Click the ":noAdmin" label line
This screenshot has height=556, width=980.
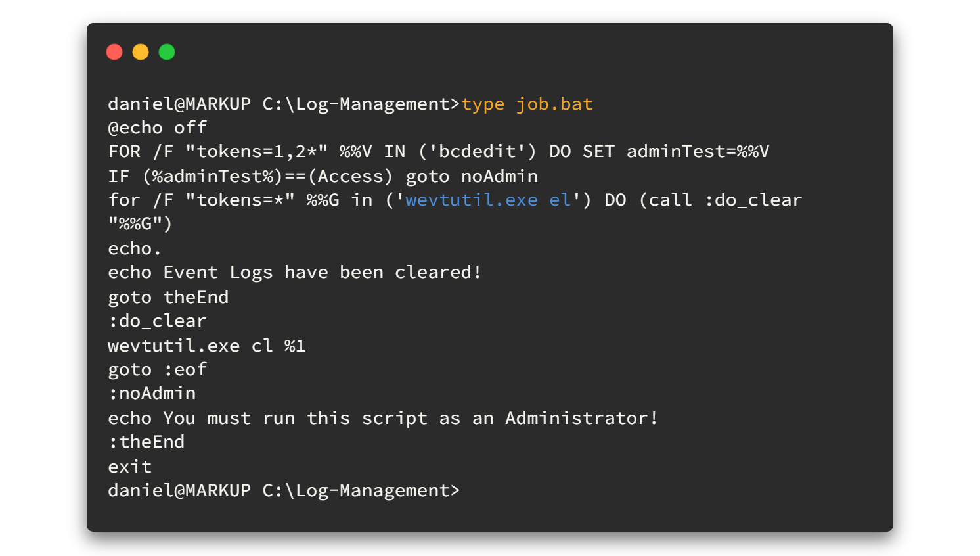(x=152, y=393)
